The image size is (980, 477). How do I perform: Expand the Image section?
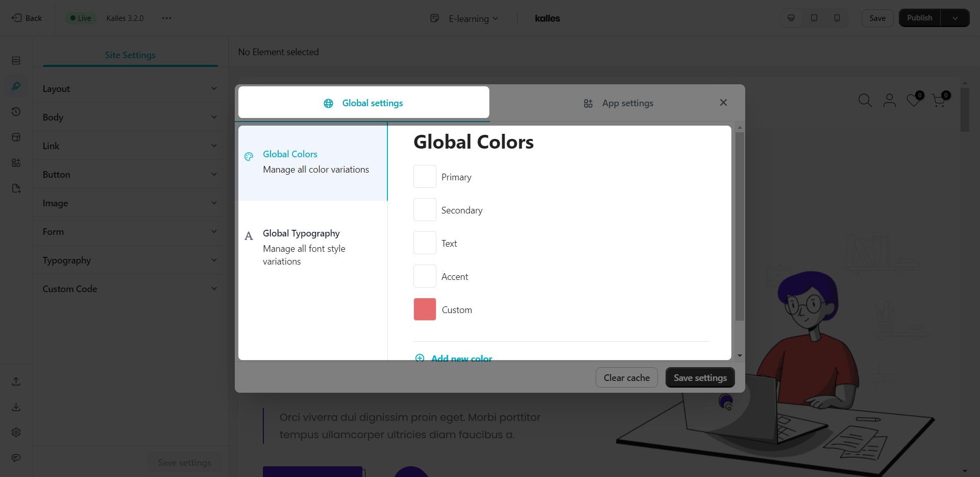pos(130,203)
